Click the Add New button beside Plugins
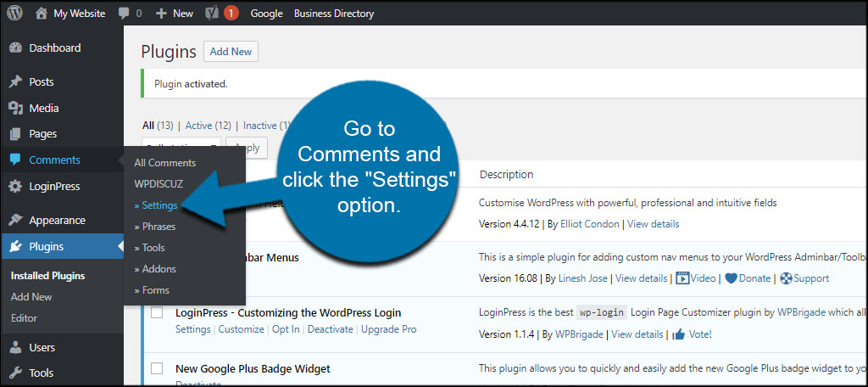The image size is (868, 387). click(231, 52)
